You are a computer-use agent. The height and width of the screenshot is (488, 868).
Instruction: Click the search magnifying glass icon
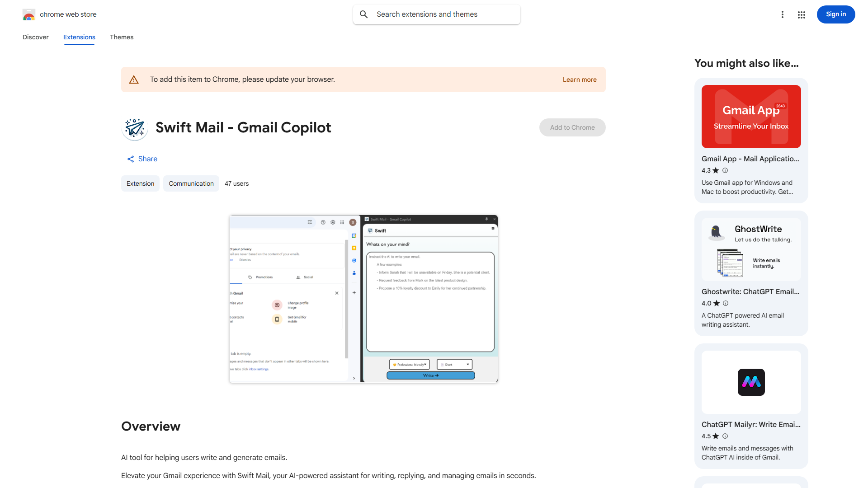click(x=364, y=14)
